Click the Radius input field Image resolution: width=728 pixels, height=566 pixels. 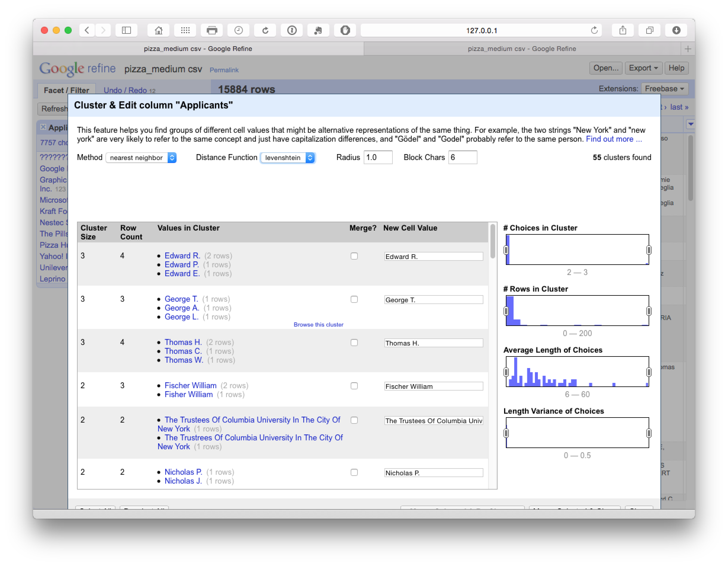coord(378,157)
